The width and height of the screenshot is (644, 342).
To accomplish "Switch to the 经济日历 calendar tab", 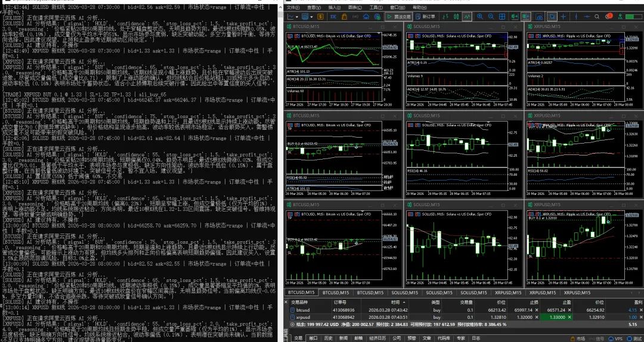I will (x=377, y=338).
